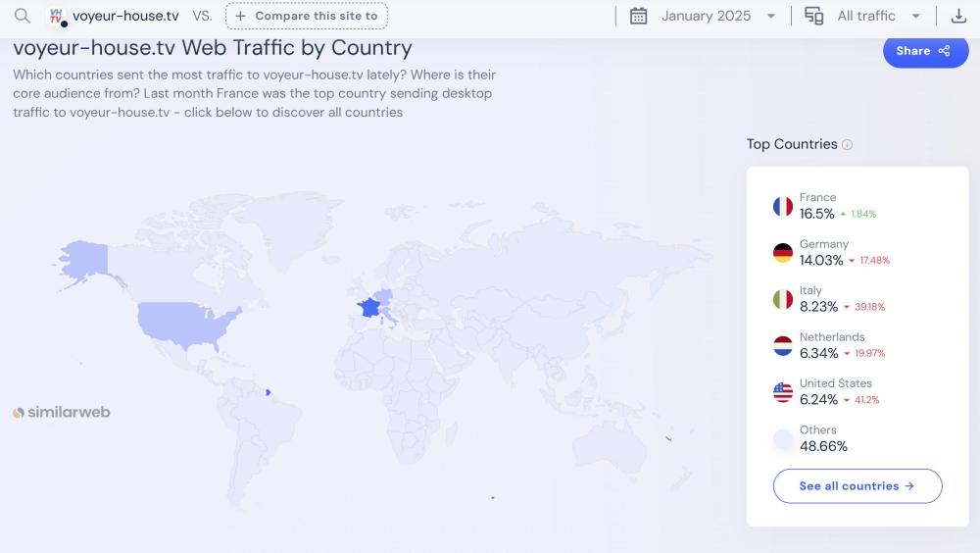Click the calendar icon beside January 2025

click(x=638, y=16)
